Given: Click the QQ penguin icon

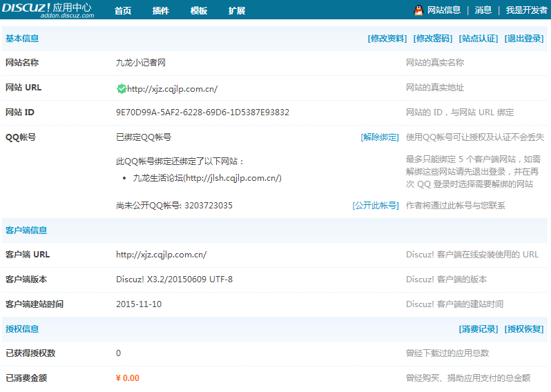Looking at the screenshot, I should tap(418, 10).
